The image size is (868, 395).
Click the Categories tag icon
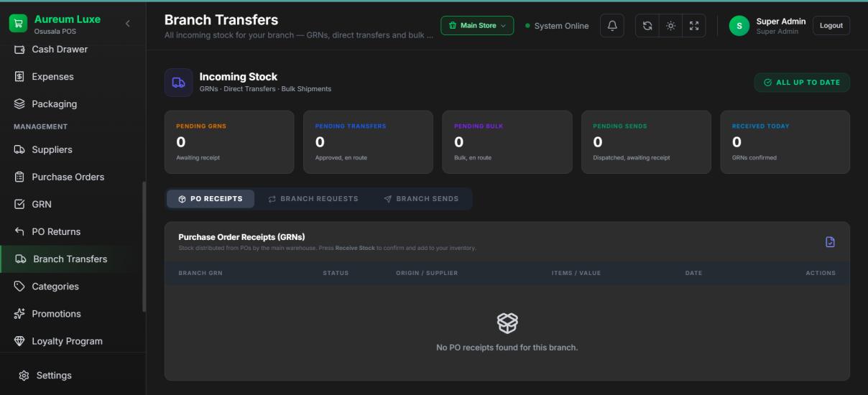pos(20,287)
